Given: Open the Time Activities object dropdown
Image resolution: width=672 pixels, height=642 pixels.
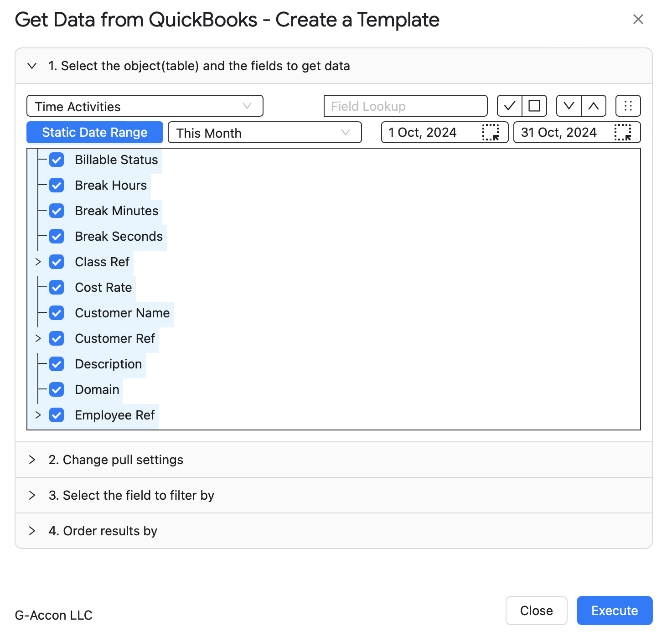Looking at the screenshot, I should tap(145, 106).
